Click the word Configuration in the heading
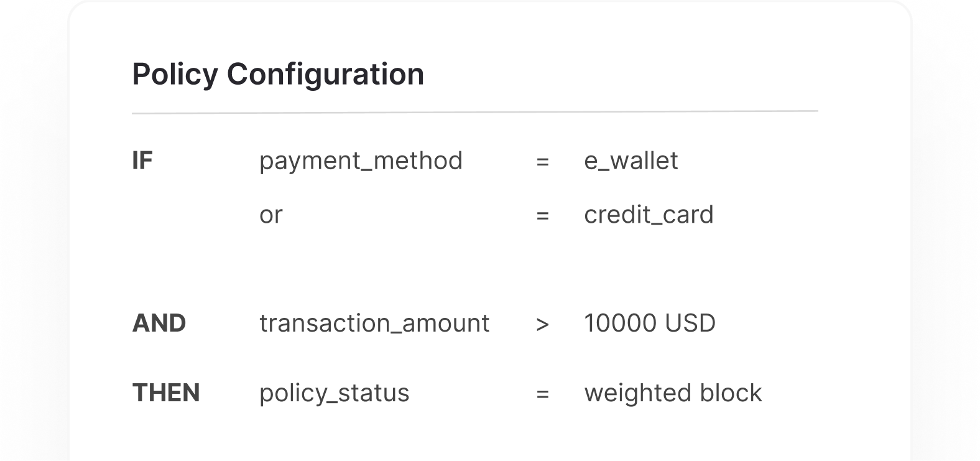Image resolution: width=980 pixels, height=461 pixels. 325,75
